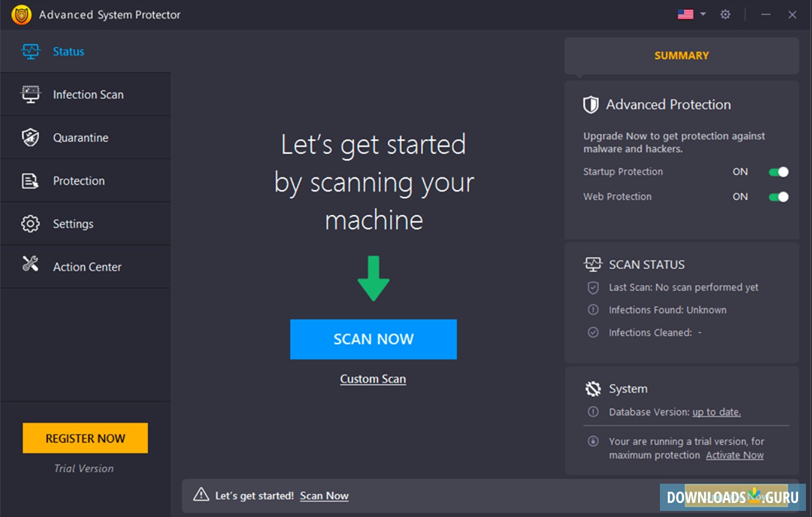This screenshot has height=517, width=812.
Task: Click the 'Advanced Protection' heading
Action: pos(668,105)
